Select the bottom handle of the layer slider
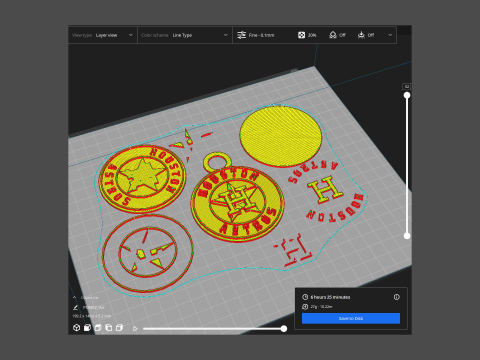This screenshot has width=480, height=360. [407, 236]
